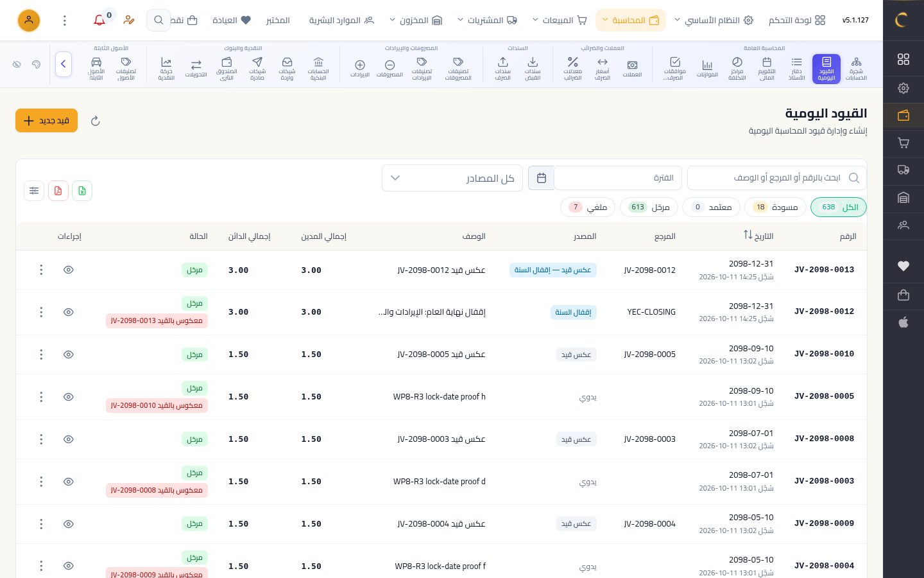Click the search by number or reference field
Screen dimensions: 924x578
click(x=776, y=178)
